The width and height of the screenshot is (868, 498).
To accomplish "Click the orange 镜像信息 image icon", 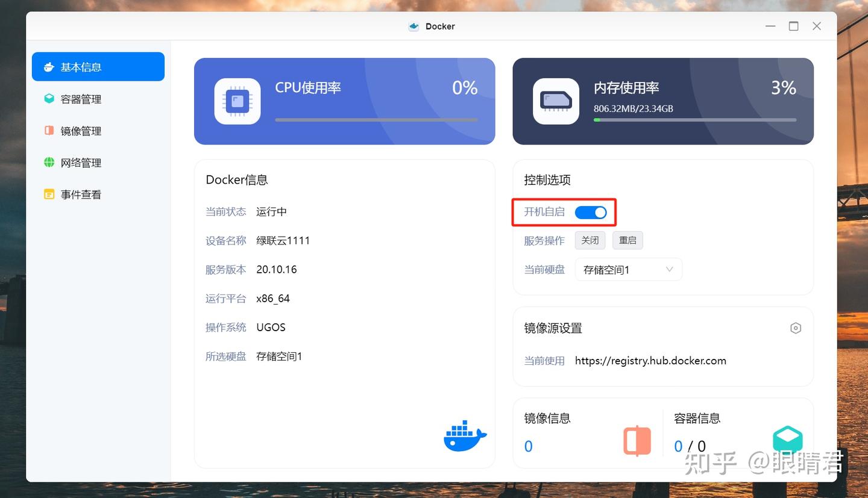I will (636, 440).
